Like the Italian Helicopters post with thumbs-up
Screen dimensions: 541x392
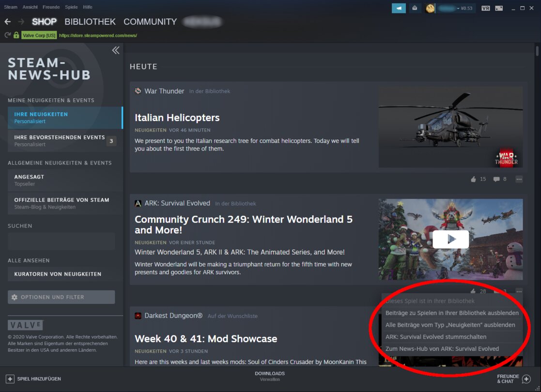473,179
